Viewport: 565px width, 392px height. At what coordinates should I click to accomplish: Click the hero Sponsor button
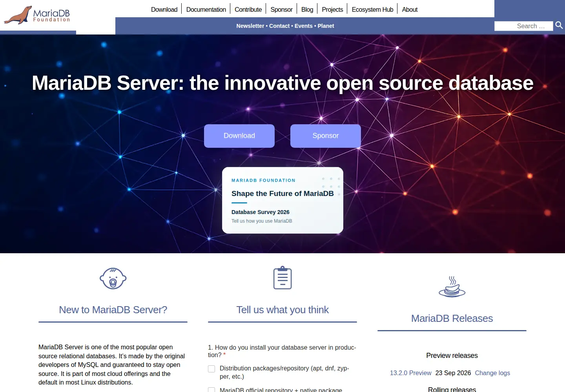coord(326,136)
